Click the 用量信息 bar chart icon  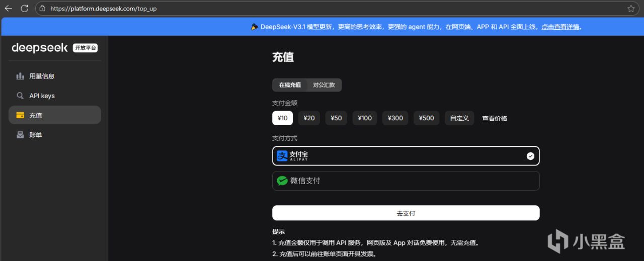tap(20, 76)
